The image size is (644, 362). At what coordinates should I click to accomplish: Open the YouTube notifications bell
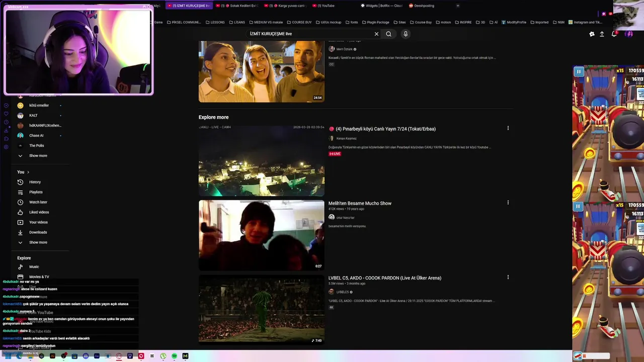[614, 34]
